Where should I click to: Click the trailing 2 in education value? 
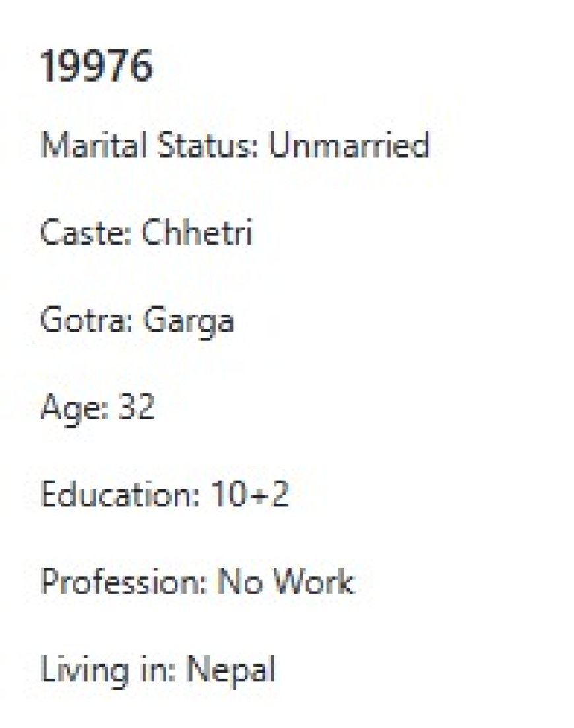click(279, 495)
